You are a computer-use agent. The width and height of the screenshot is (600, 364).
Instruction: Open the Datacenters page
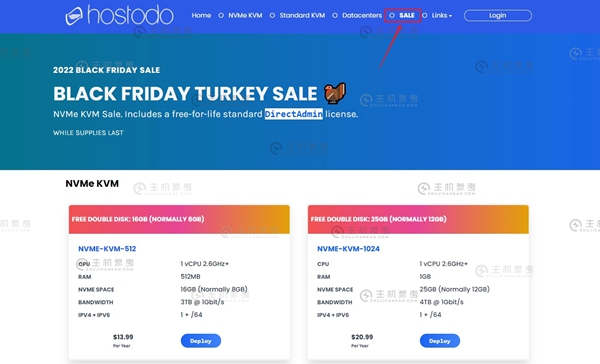pos(362,15)
